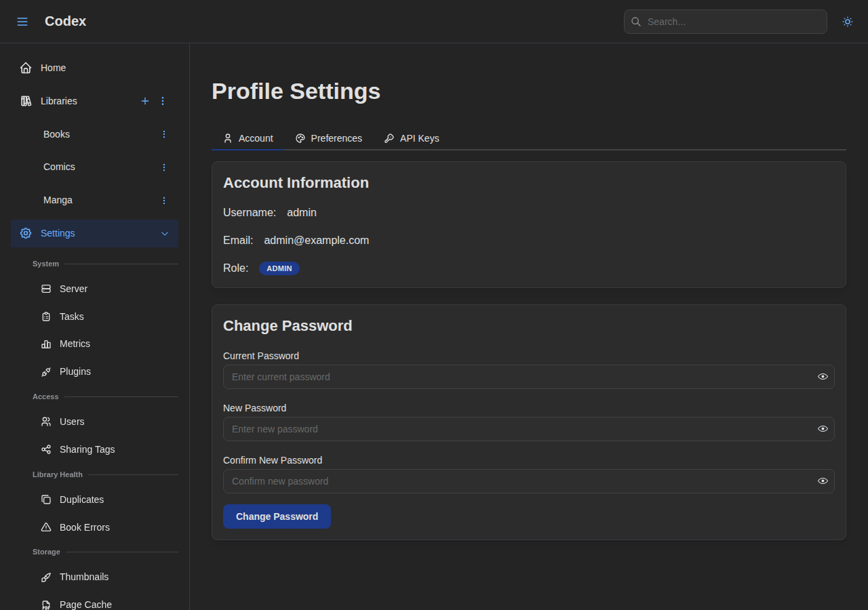Switch to the Preferences tab
868x610 pixels.
pos(329,138)
